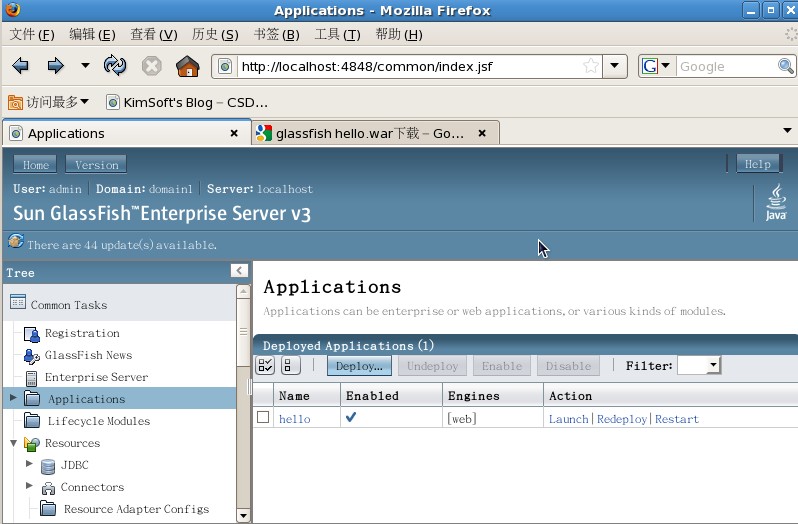Open the hello application link
The height and width of the screenshot is (524, 798).
click(295, 419)
